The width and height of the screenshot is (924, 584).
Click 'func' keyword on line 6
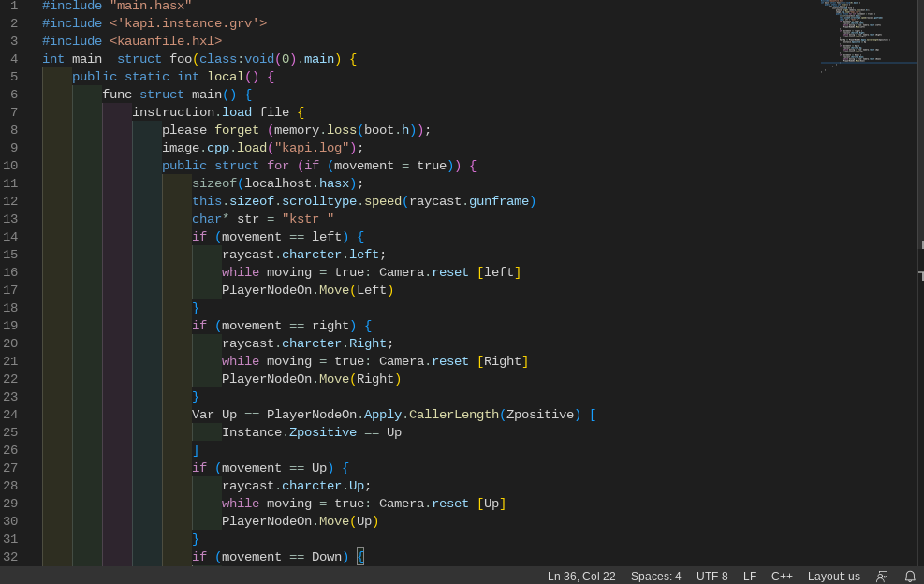tap(117, 95)
